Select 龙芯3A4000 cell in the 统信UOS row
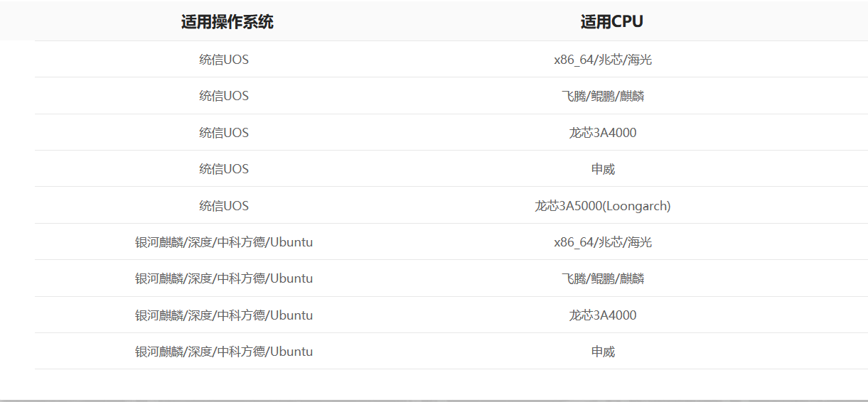 (x=603, y=133)
